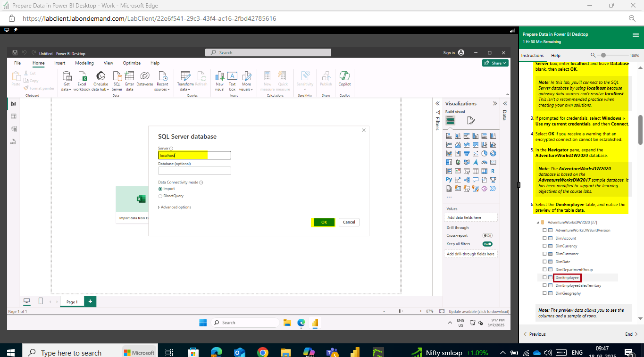Click Sign in at top right
This screenshot has height=357, width=644.
pyautogui.click(x=453, y=53)
